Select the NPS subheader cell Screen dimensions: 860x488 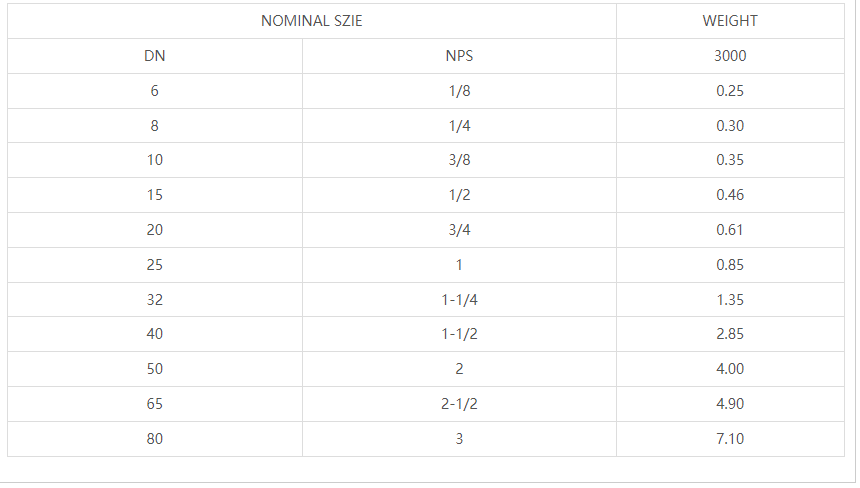459,56
